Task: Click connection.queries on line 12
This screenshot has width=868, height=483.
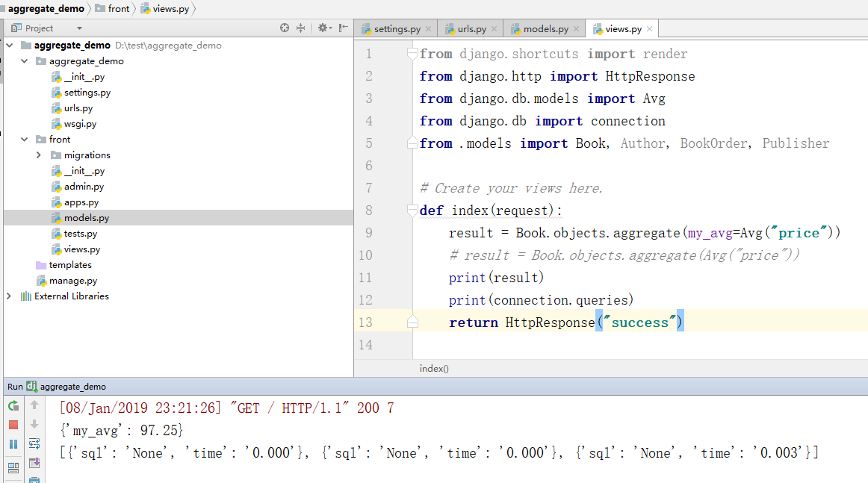Action: [x=561, y=300]
